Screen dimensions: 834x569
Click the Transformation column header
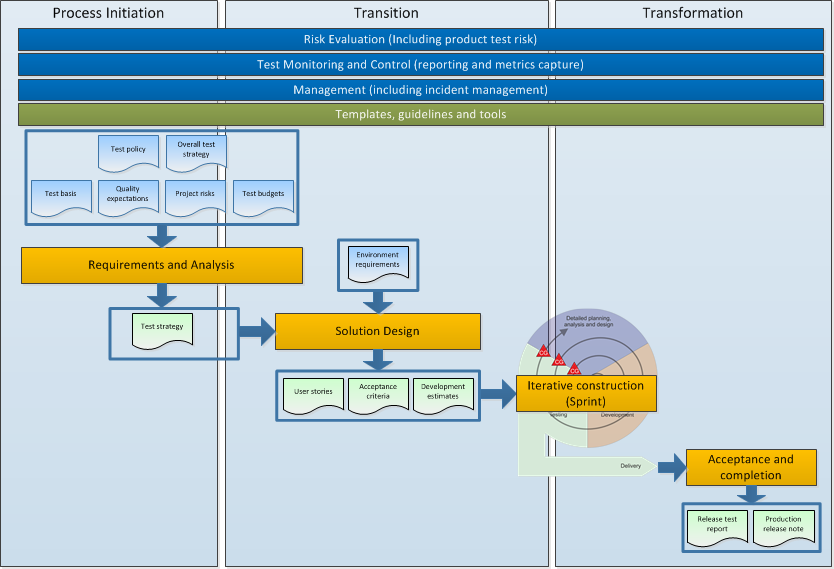coord(693,13)
